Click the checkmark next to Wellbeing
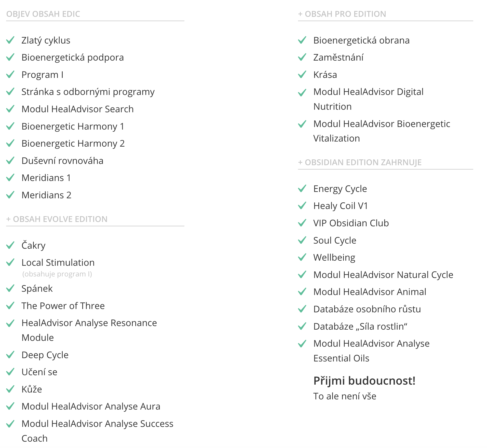The width and height of the screenshot is (487, 448). [x=302, y=257]
